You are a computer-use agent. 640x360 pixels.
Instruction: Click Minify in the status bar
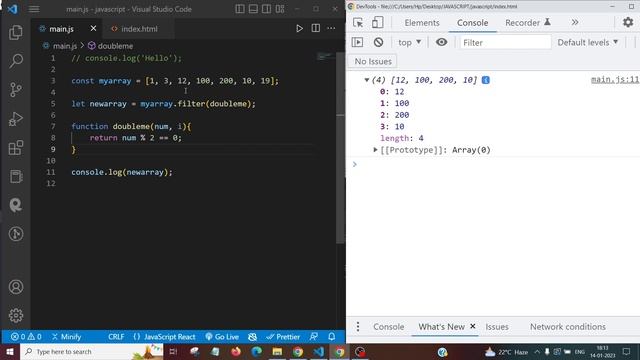click(x=67, y=337)
